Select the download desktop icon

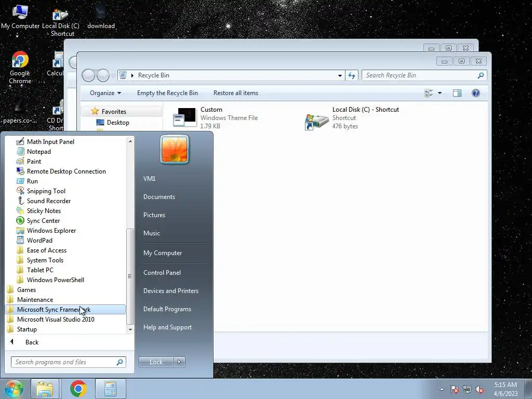pos(101,16)
